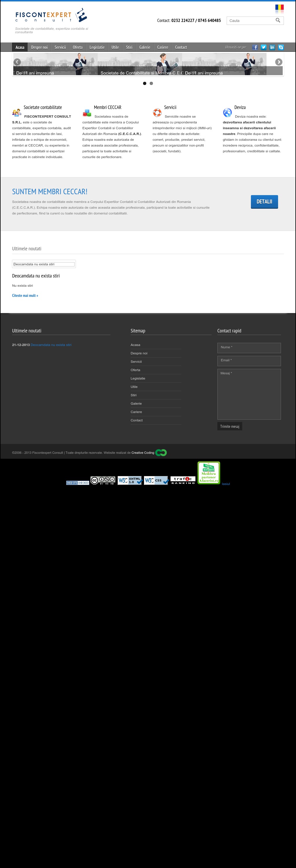This screenshot has width=296, height=868.
Task: Open the LinkedIn social icon
Action: point(272,47)
